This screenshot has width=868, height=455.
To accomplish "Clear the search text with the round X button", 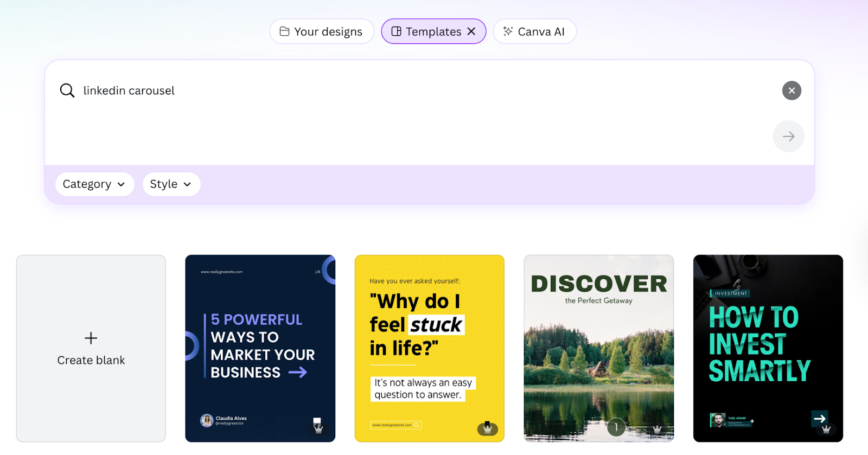I will tap(792, 91).
